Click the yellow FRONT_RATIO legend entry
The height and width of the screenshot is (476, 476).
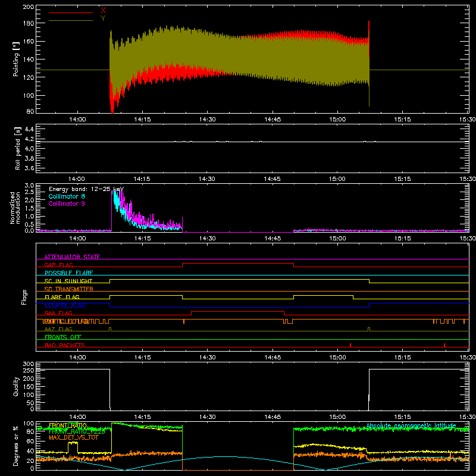tap(68, 425)
